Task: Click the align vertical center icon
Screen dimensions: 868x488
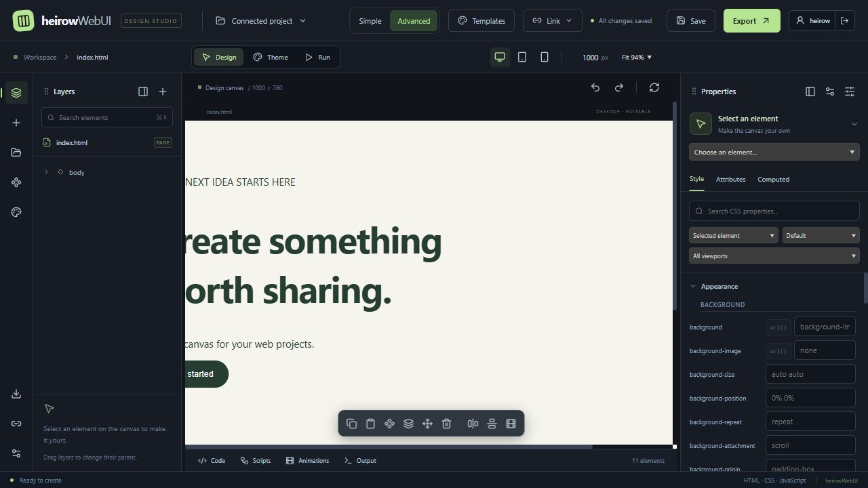Action: point(492,424)
